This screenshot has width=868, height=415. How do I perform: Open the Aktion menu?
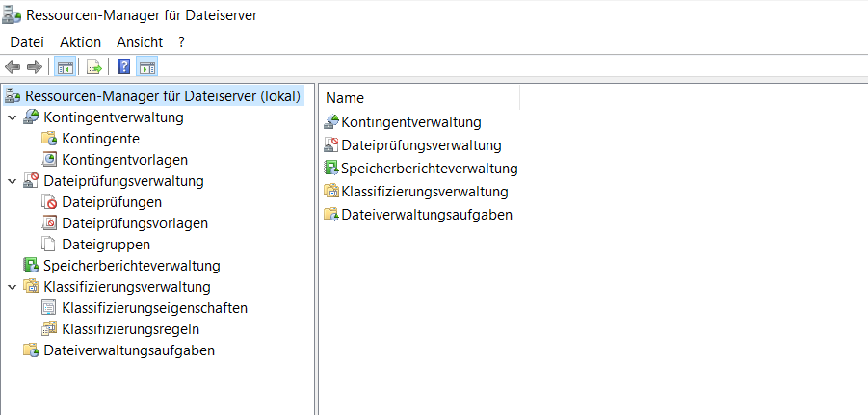tap(80, 42)
